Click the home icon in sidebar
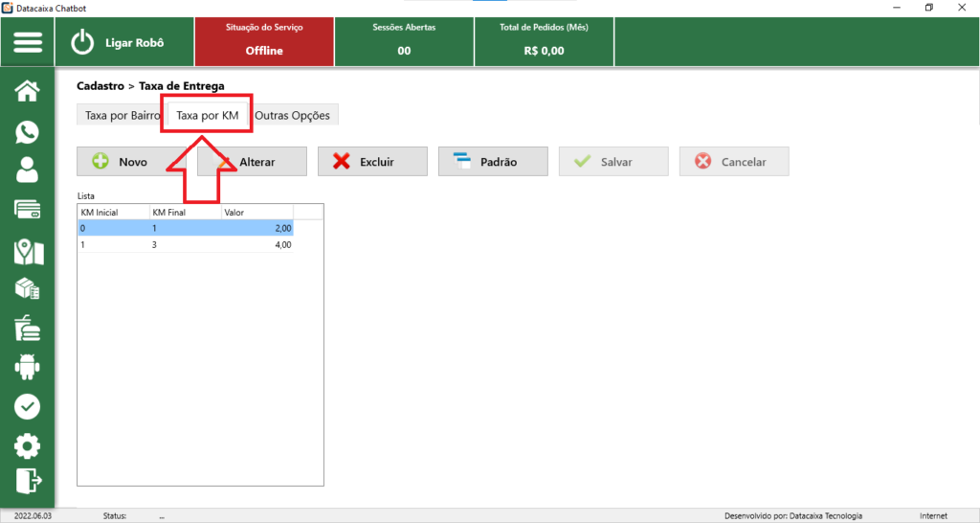The width and height of the screenshot is (980, 523). click(28, 91)
